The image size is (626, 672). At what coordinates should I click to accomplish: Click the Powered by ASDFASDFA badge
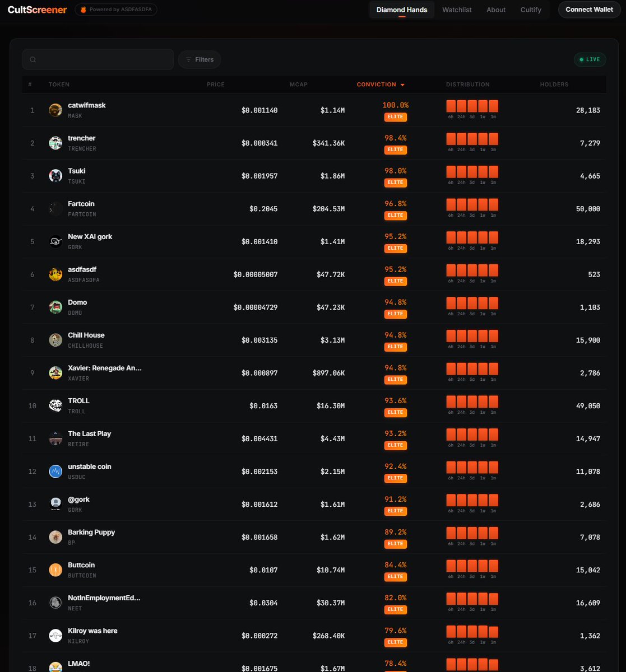coord(116,10)
